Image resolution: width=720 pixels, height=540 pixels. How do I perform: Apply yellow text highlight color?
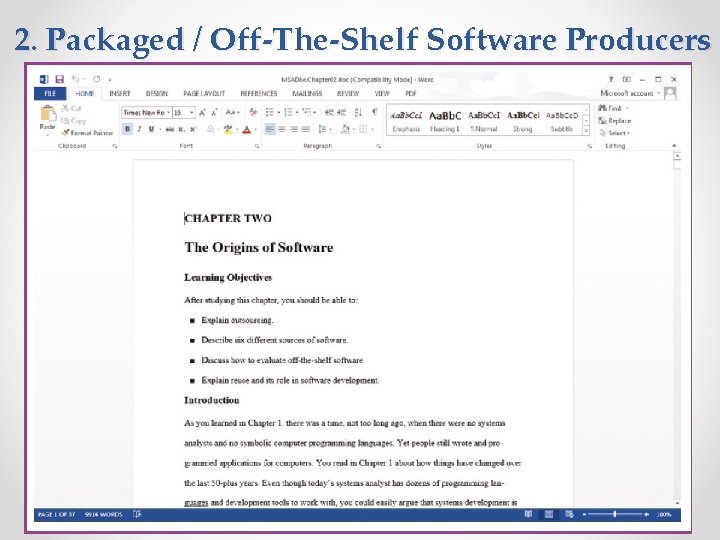[228, 129]
